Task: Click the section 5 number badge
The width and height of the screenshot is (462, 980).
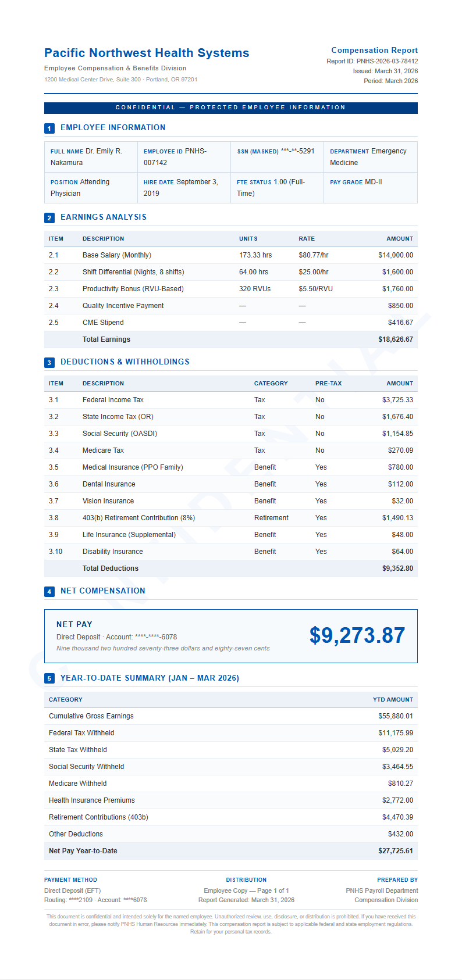Action: 49,678
